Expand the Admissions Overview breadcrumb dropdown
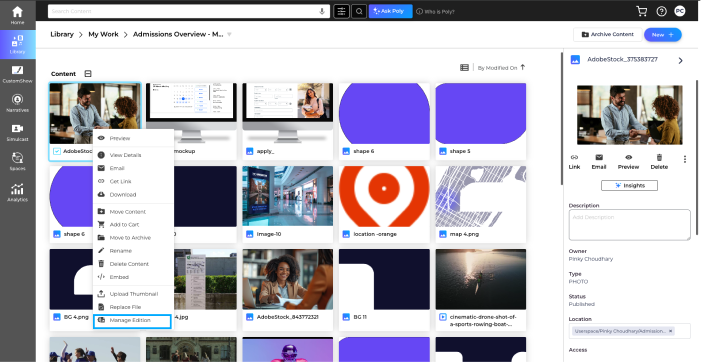 229,34
